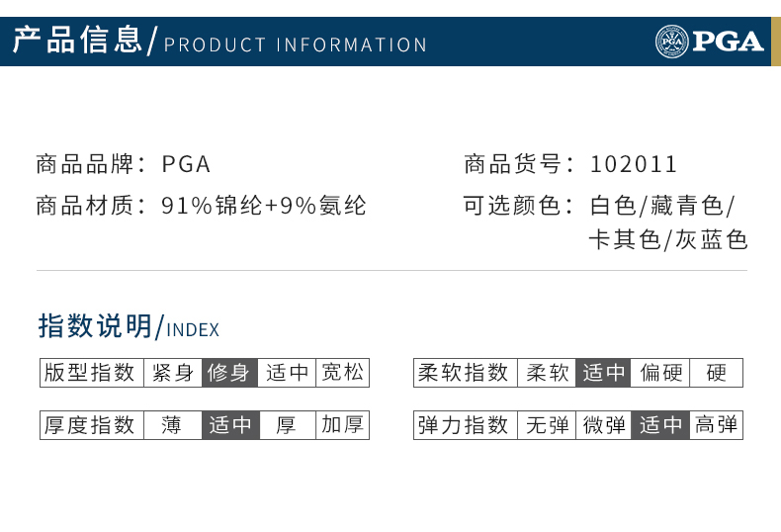Select the 修身 fit option
Image resolution: width=781 pixels, height=532 pixels.
click(230, 373)
